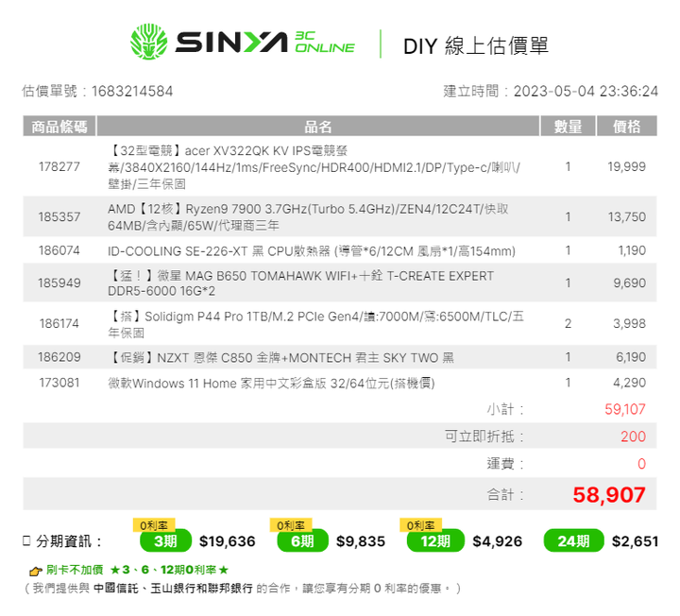Image resolution: width=680 pixels, height=616 pixels.
Task: Click the ID-COOLING SE-226-XT product name
Action: tap(312, 251)
